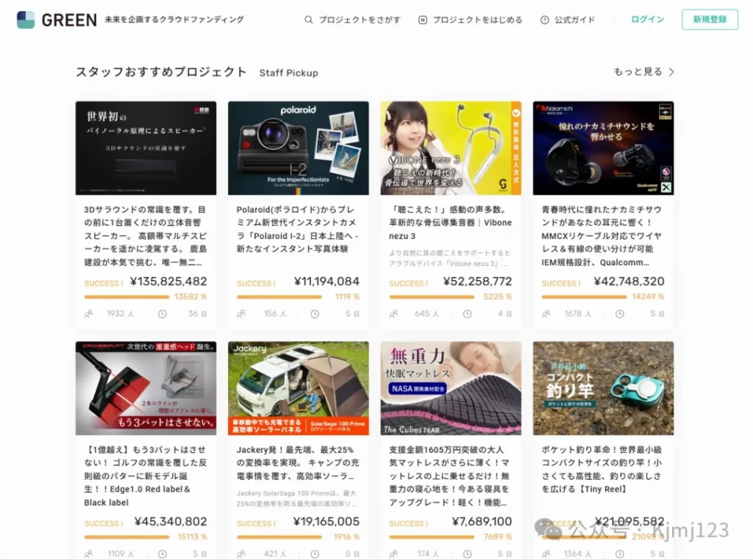The width and height of the screenshot is (753, 560).
Task: Click the 15113 % percentage text
Action: [192, 537]
